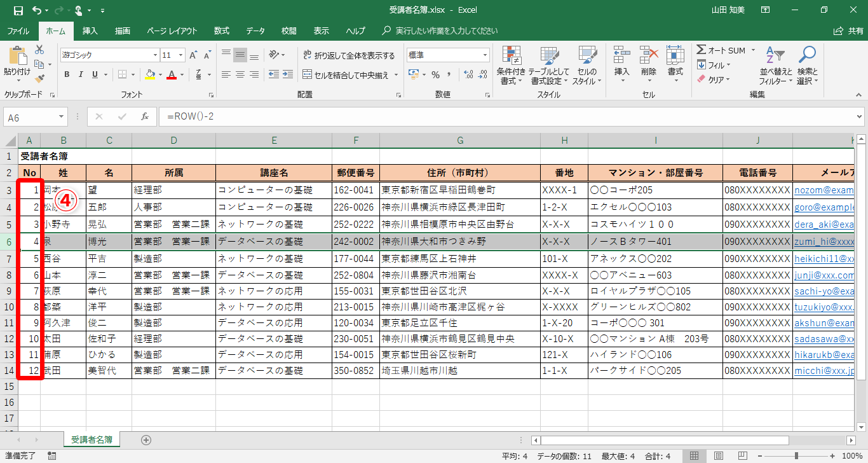The height and width of the screenshot is (463, 868).
Task: Collapse the ribbon with the chevron
Action: point(859,94)
